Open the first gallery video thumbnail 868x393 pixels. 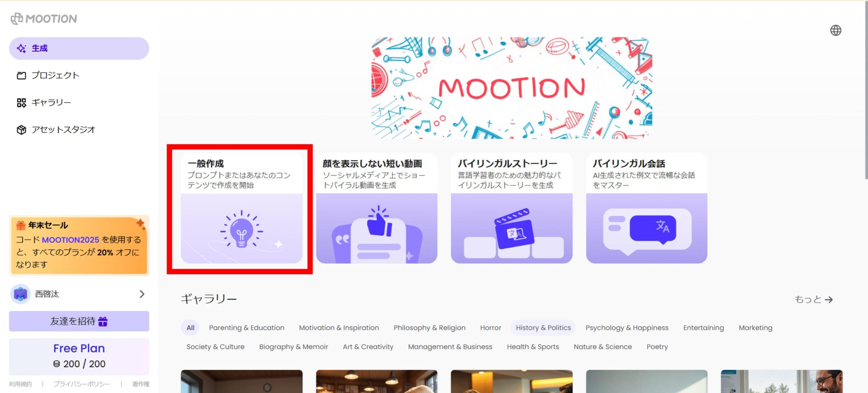(x=241, y=381)
